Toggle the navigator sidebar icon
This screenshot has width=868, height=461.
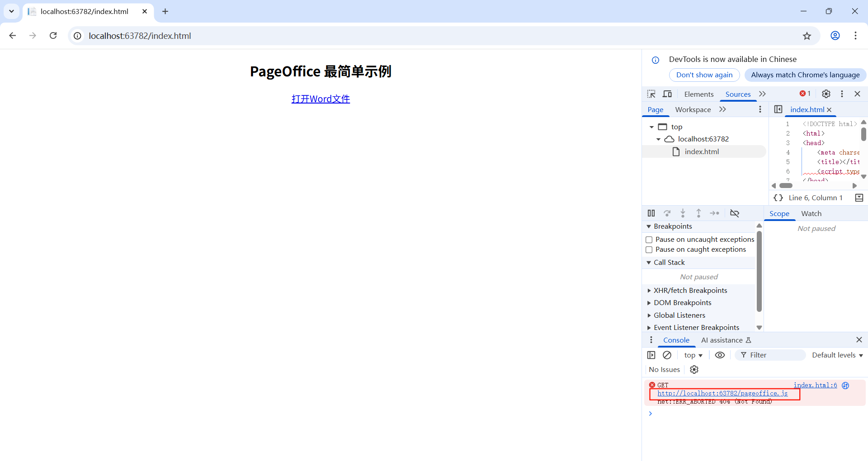point(778,109)
